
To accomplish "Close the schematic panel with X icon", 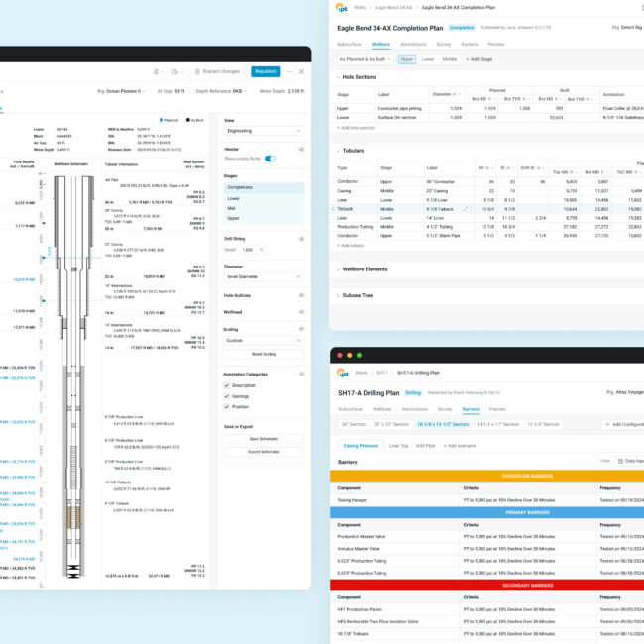I will pos(302,71).
